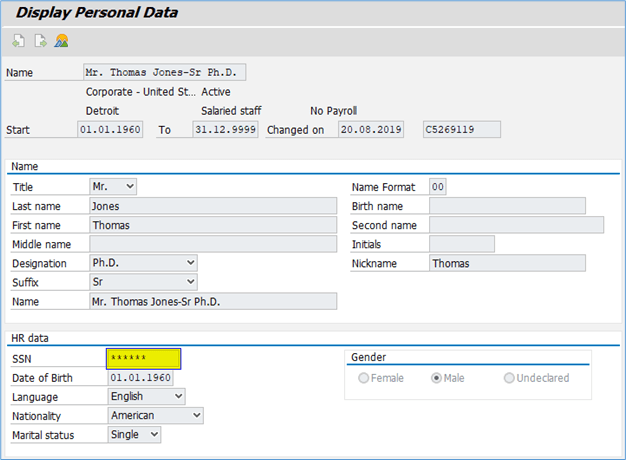Click the 'No Payroll' text
The image size is (626, 460).
pyautogui.click(x=334, y=111)
